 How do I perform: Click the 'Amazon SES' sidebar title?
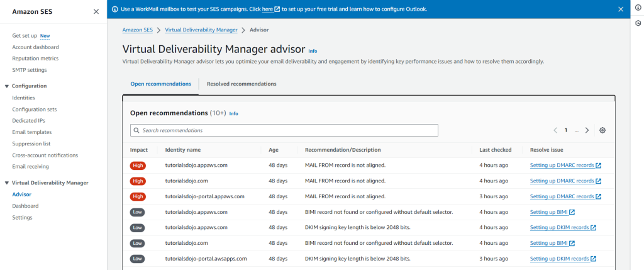32,12
